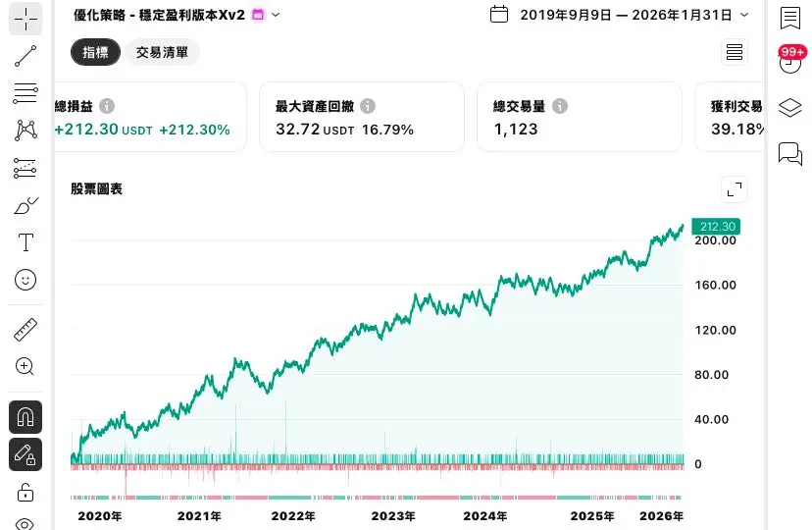This screenshot has height=530, width=812.
Task: Expand the equity chart to fullscreen
Action: pos(735,189)
